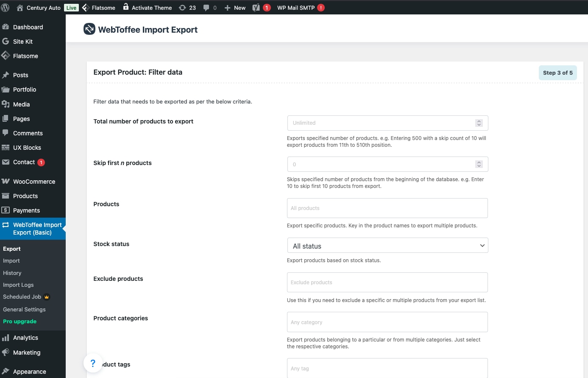Viewport: 588px width, 378px height.
Task: Click the Products search field
Action: (387, 208)
